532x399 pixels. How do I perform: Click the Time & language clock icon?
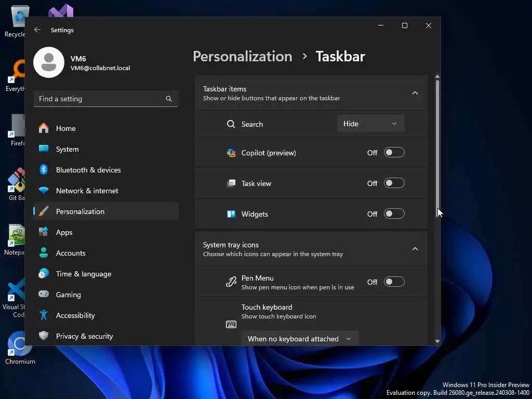tap(44, 273)
